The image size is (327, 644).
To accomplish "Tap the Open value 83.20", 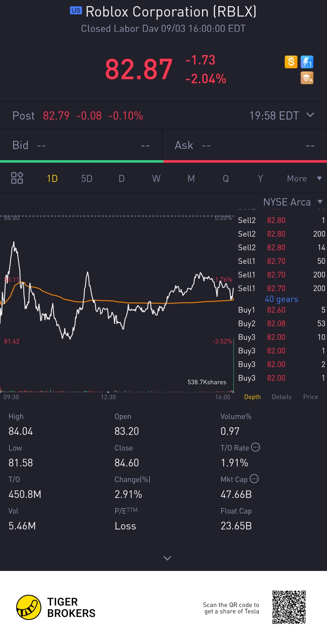I will (x=126, y=431).
